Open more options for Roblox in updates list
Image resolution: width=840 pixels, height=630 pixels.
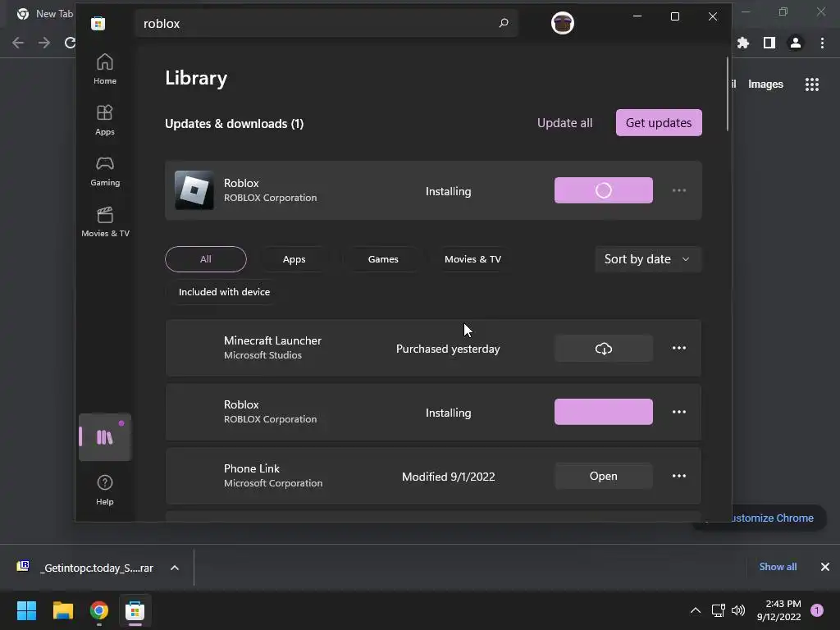coord(678,190)
